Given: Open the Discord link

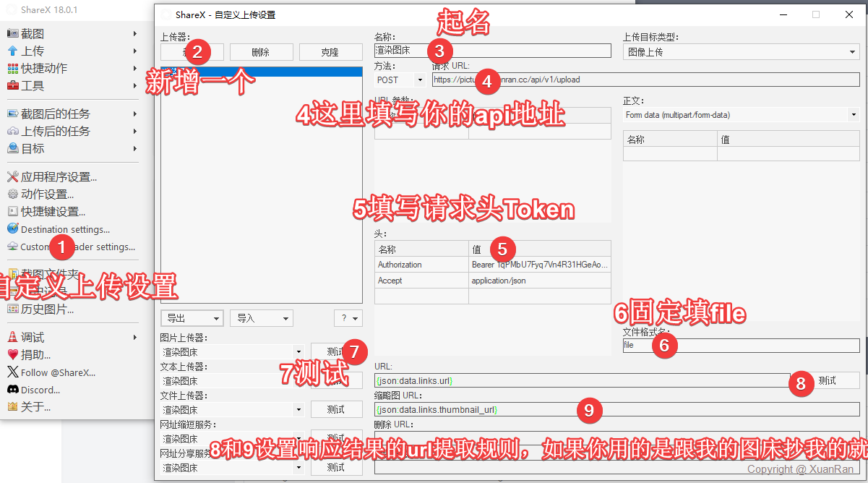Looking at the screenshot, I should click(40, 390).
